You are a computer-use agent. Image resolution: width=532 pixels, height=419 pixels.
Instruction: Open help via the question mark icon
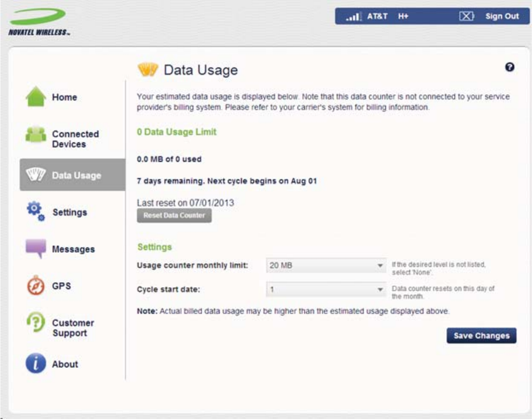point(509,67)
